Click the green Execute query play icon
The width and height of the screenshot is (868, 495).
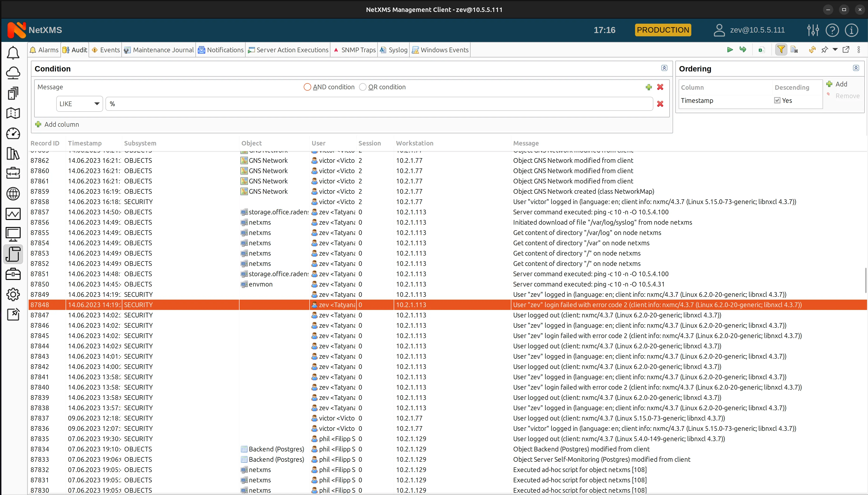tap(730, 50)
